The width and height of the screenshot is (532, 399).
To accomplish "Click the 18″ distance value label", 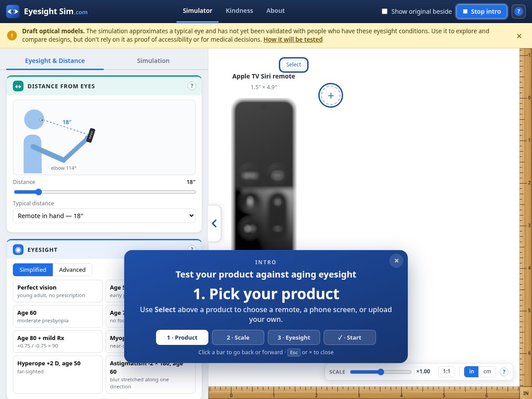I will (191, 182).
